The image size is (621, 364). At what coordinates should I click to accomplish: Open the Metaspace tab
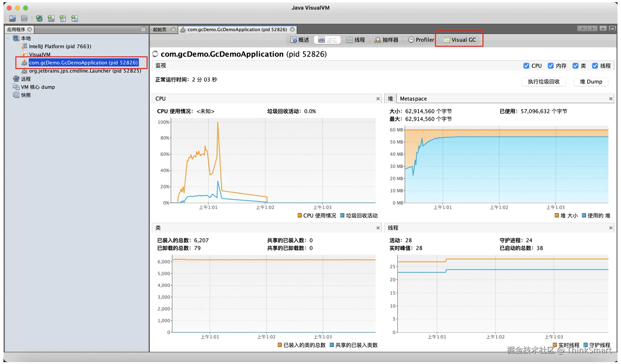[413, 99]
